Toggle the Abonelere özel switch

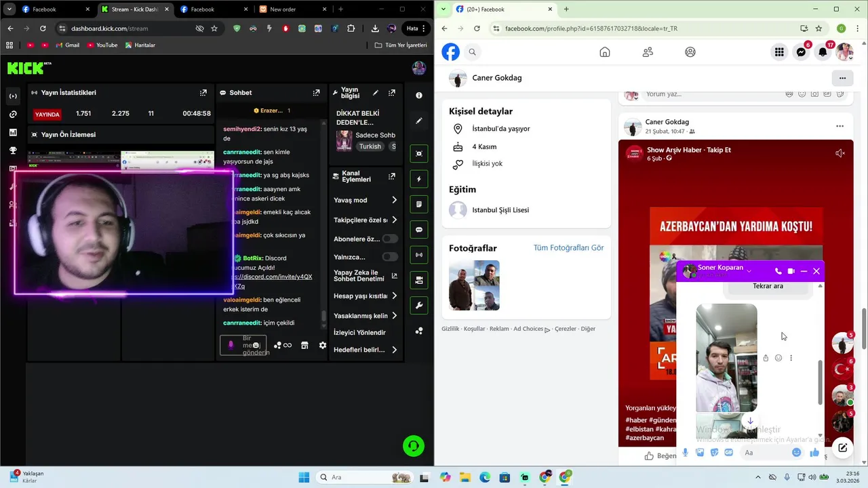(390, 239)
